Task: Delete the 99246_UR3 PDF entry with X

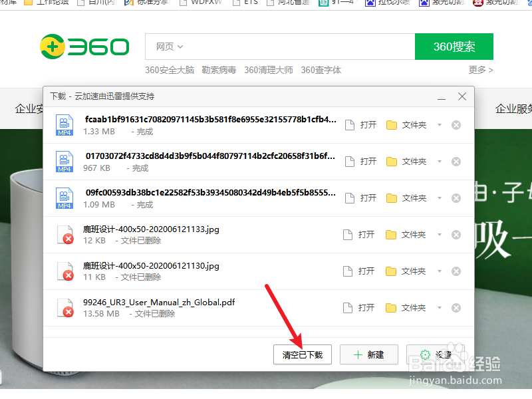Action: click(456, 307)
